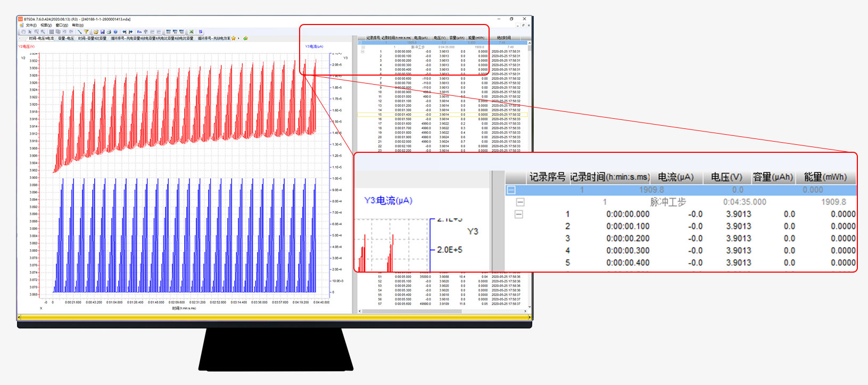The width and height of the screenshot is (868, 385).
Task: Switch language with the En icon
Action: pos(139,32)
